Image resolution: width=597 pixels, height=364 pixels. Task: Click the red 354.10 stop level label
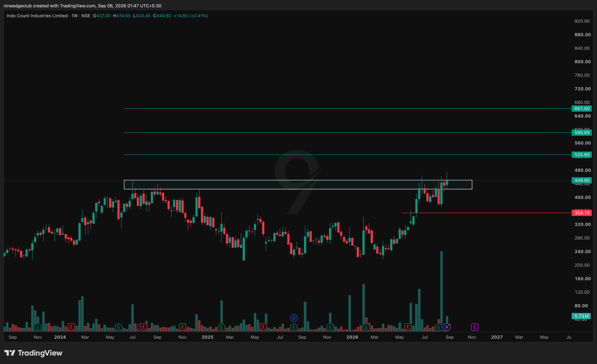pyautogui.click(x=582, y=213)
